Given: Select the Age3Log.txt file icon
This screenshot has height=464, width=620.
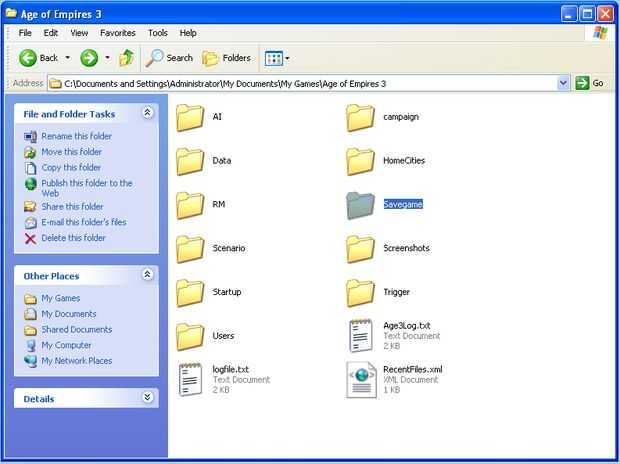Looking at the screenshot, I should (361, 336).
